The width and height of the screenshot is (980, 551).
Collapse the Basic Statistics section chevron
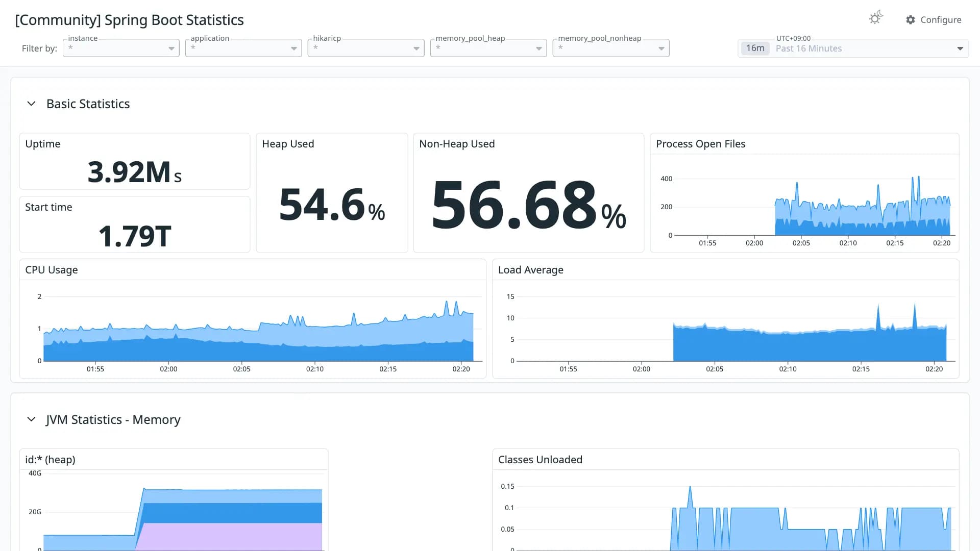(x=31, y=104)
